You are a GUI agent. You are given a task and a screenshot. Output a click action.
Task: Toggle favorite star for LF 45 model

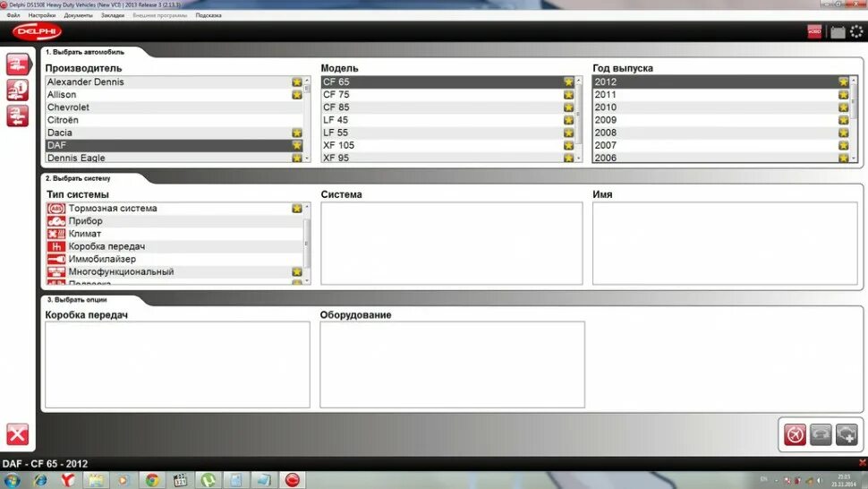coord(568,120)
